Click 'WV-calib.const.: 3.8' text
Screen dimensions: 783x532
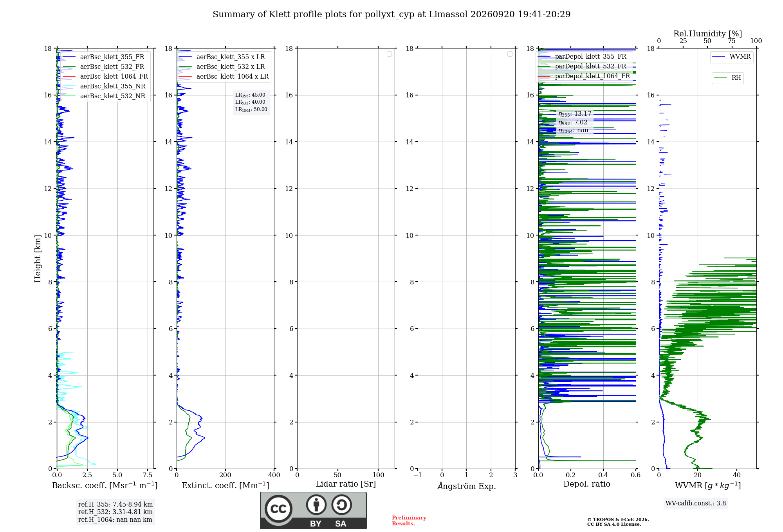696,503
